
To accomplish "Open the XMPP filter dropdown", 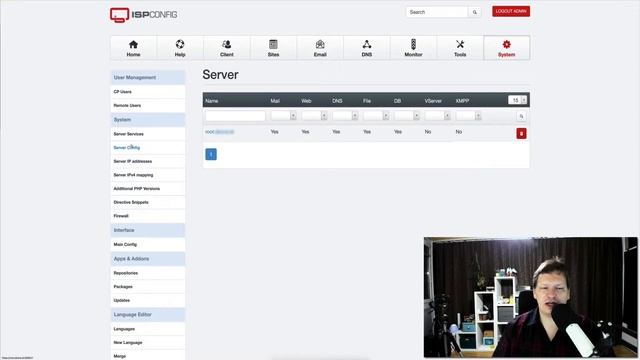I will coord(469,116).
